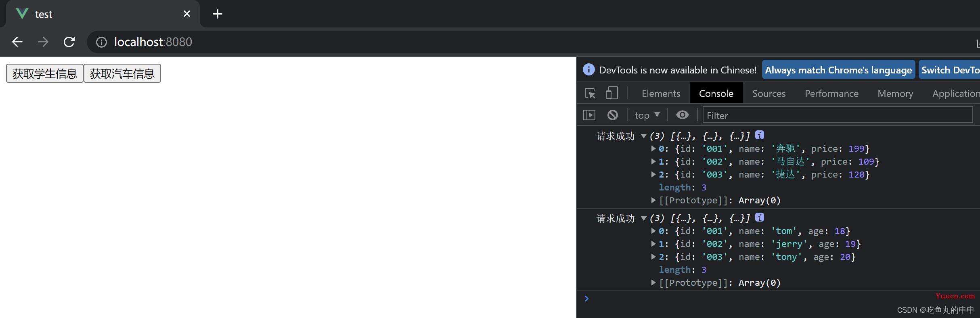Show the console sidebar
980x318 pixels.
click(x=589, y=115)
